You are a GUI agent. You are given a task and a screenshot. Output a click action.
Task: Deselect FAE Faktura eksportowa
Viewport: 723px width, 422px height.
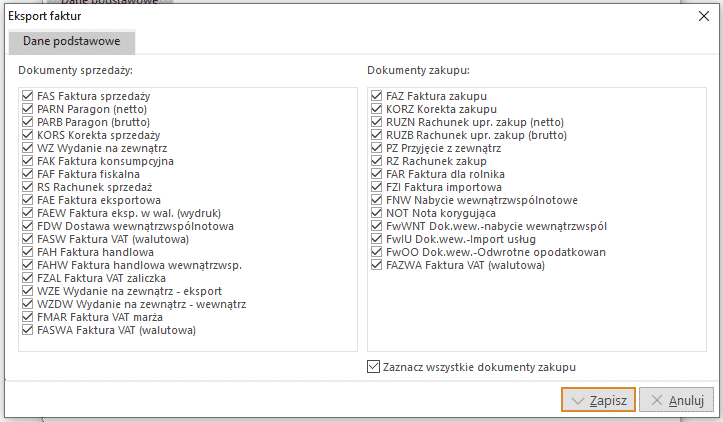tap(28, 200)
